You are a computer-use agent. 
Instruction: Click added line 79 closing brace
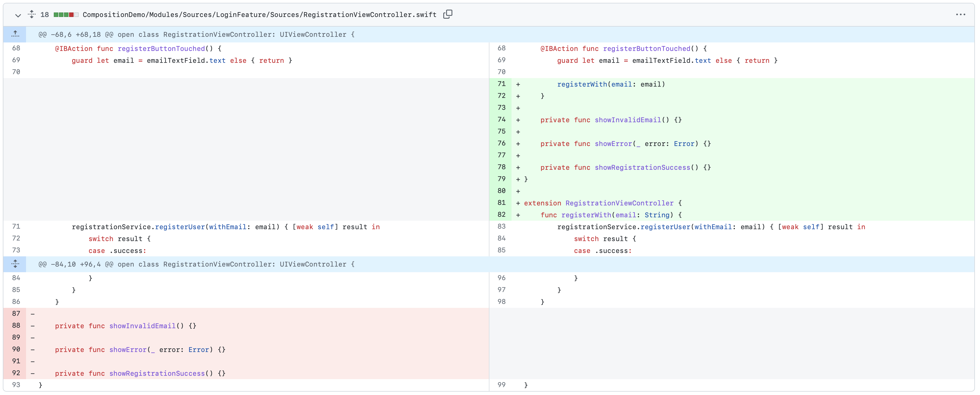click(x=526, y=179)
